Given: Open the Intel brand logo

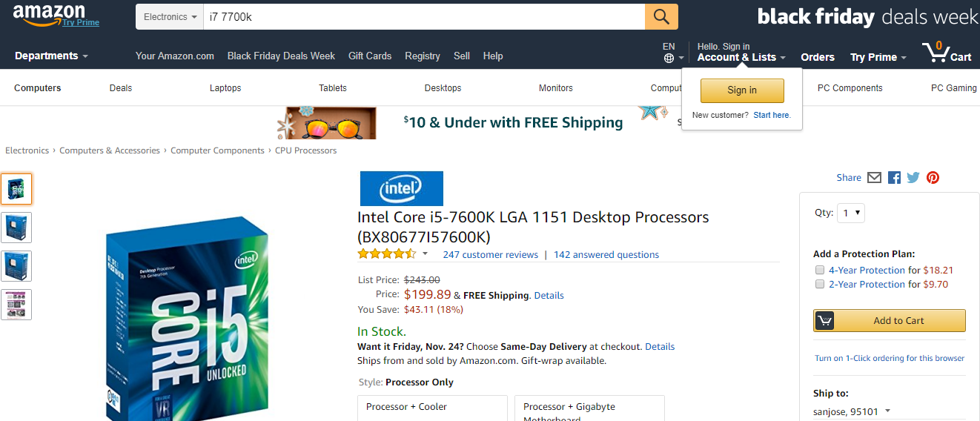Looking at the screenshot, I should (x=401, y=188).
